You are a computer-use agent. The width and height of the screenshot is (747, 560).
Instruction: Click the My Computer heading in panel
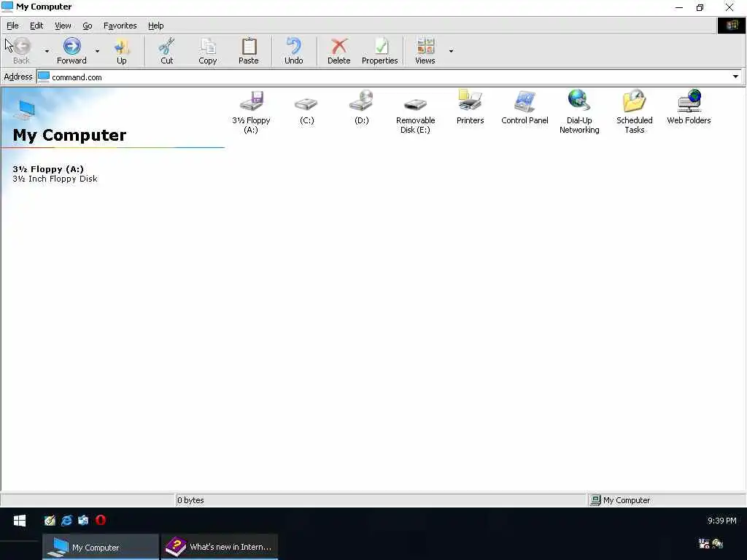pyautogui.click(x=69, y=135)
